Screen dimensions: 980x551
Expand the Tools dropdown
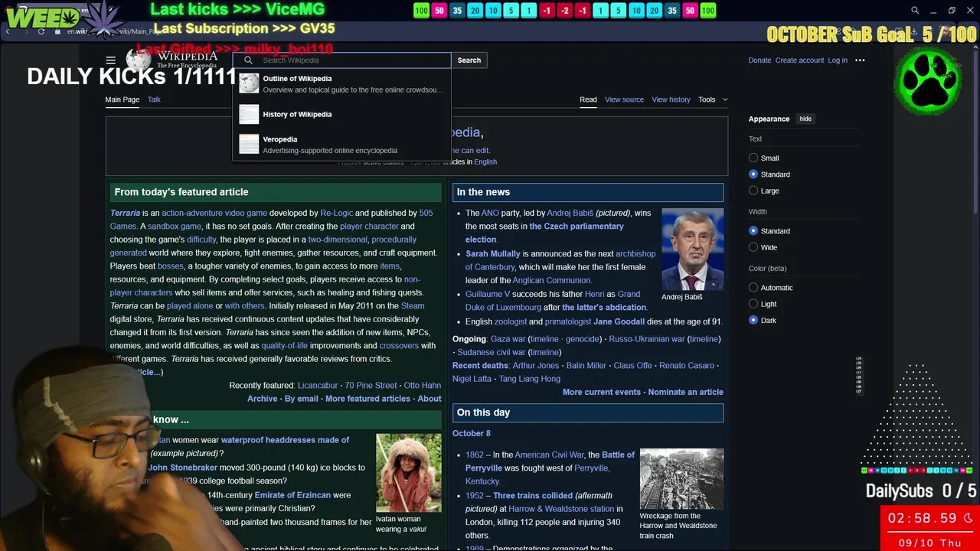pyautogui.click(x=713, y=99)
